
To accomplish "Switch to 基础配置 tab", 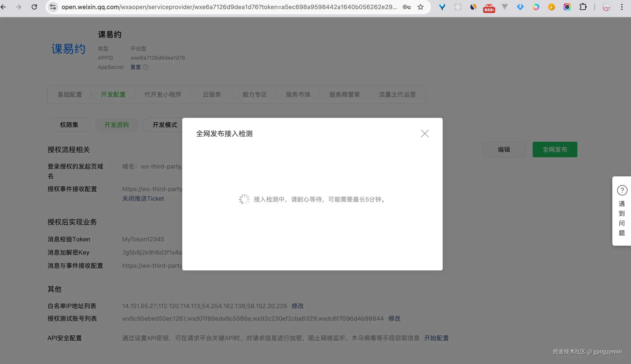I will 70,94.
